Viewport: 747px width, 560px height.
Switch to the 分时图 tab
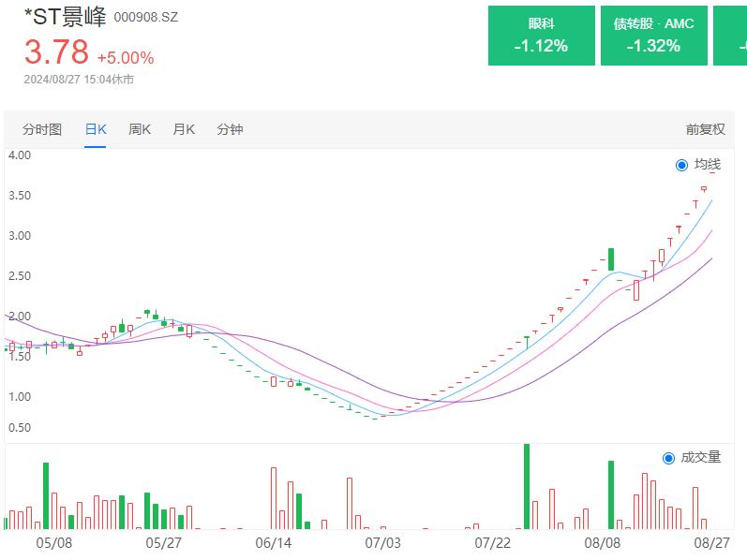pos(42,129)
